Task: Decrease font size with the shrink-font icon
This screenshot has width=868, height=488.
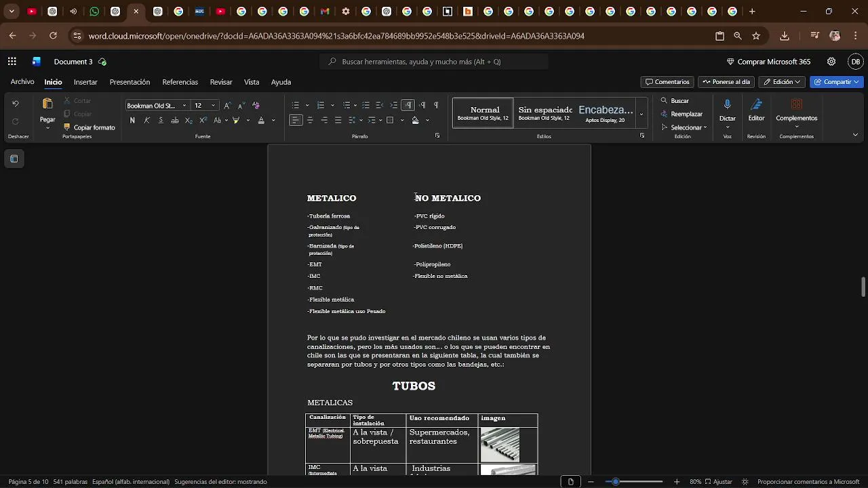Action: [241, 105]
